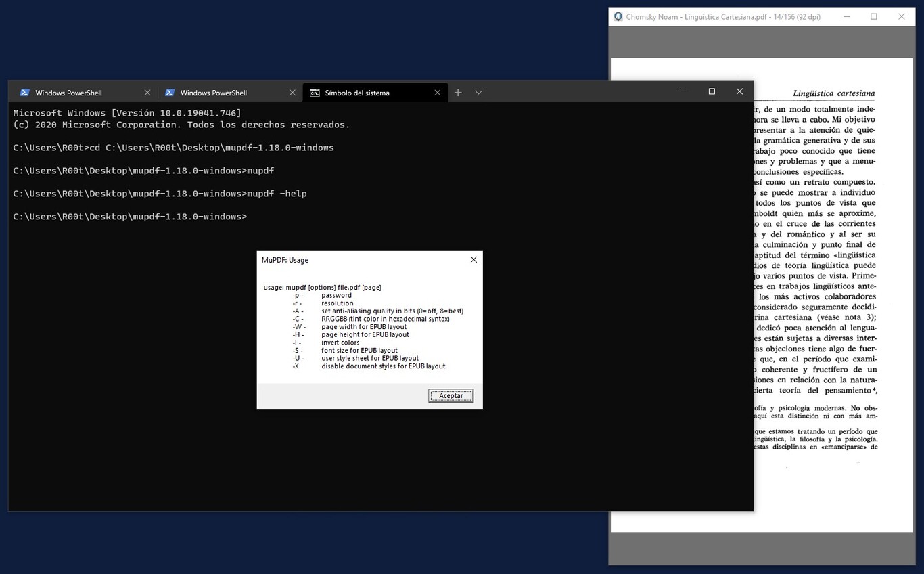The width and height of the screenshot is (924, 574).
Task: Click the 'MuPDF: Usage' dialog title bar
Action: 359,260
